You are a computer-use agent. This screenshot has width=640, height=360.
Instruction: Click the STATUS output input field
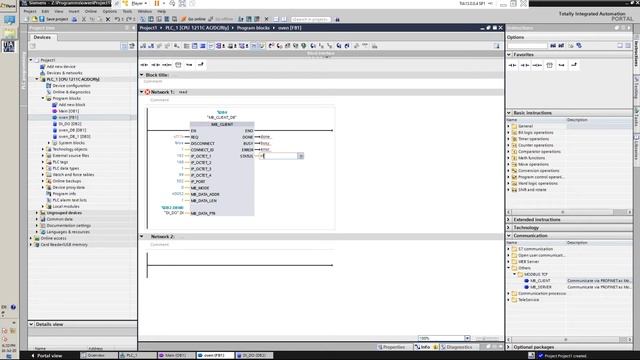point(279,156)
